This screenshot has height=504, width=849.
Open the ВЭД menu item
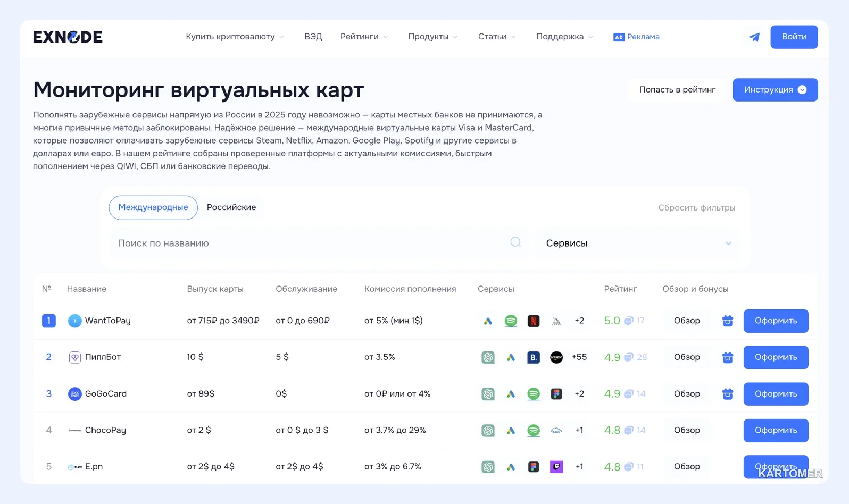(313, 37)
